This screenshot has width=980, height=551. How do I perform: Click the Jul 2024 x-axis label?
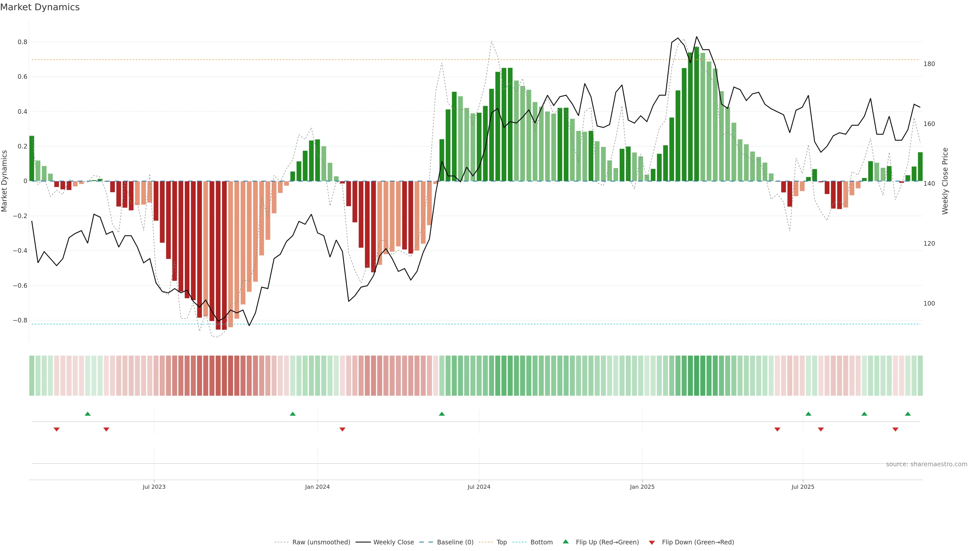pos(479,487)
